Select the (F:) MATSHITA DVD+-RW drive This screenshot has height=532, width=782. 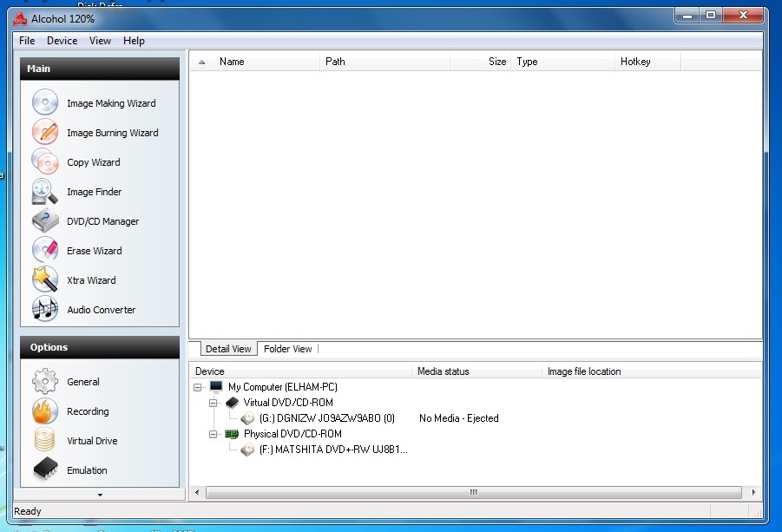333,450
